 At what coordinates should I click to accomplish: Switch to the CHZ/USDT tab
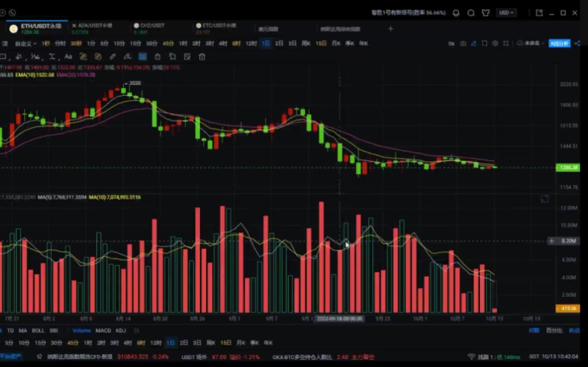(x=152, y=26)
